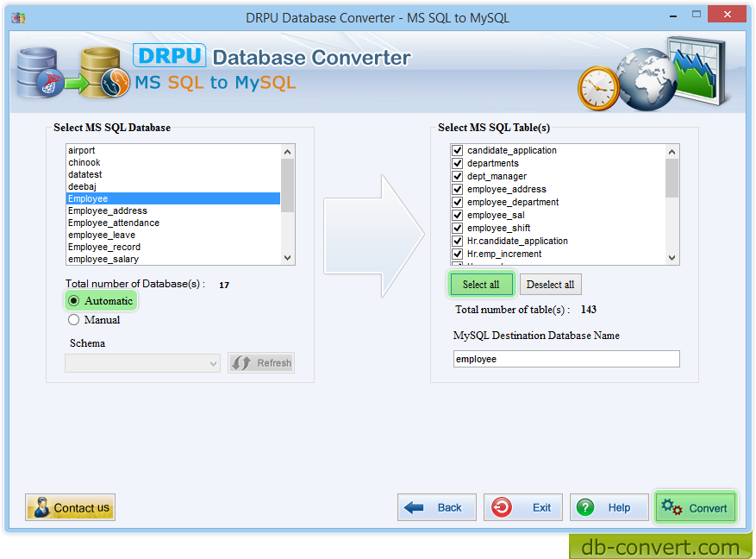The image size is (756, 559).
Task: Click the MySQL Destination Database Name field
Action: pos(566,359)
